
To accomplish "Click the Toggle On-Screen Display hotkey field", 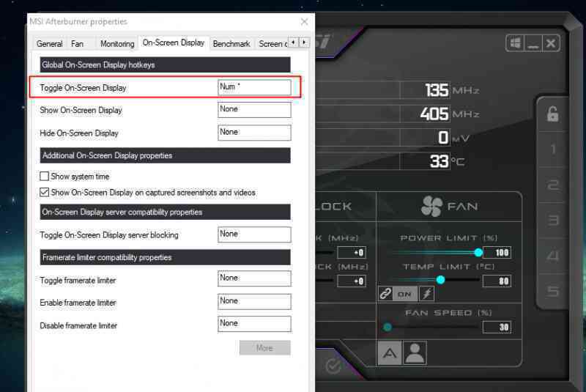I will 254,87.
